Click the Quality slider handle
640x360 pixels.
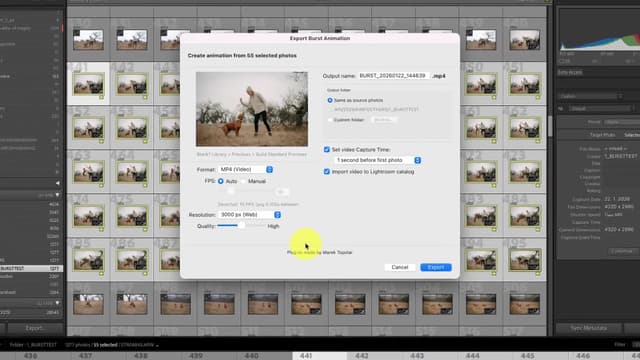pos(241,225)
